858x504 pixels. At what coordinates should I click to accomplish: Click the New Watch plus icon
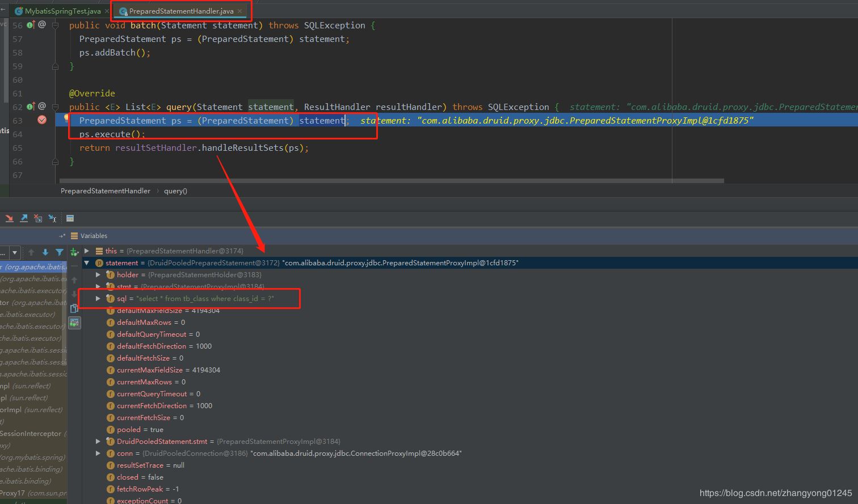point(74,252)
